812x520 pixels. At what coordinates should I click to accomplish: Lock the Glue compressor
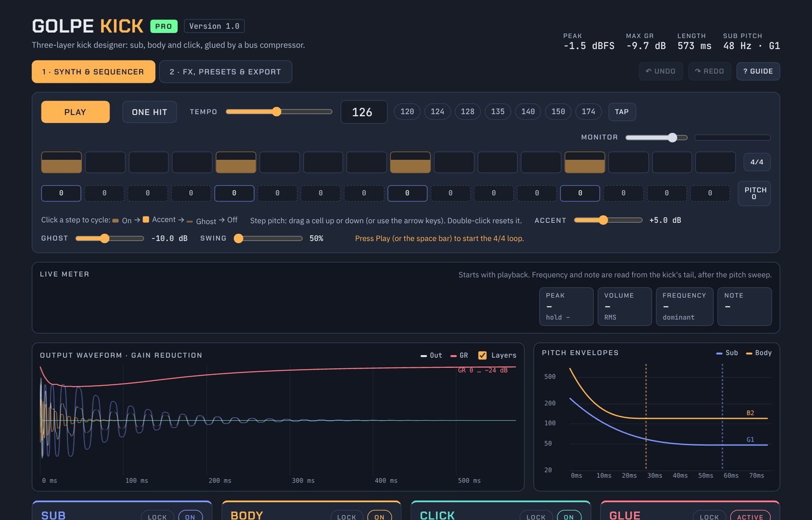coord(709,516)
